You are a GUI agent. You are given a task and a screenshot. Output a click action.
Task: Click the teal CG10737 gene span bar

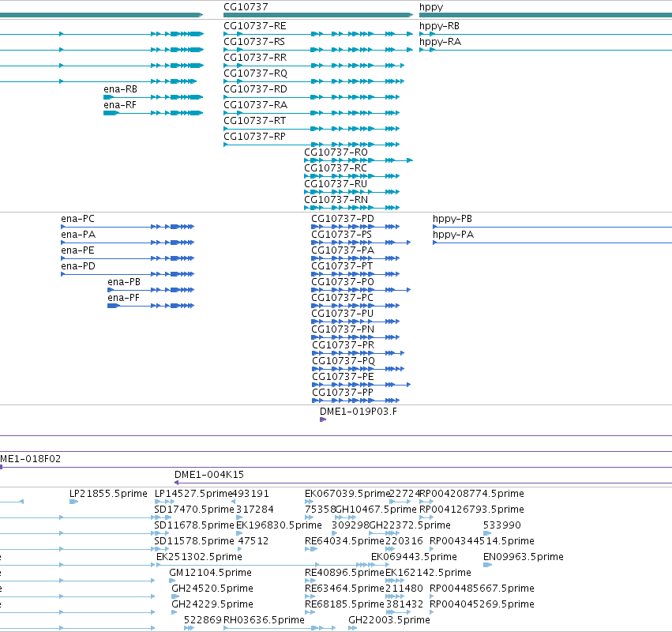pyautogui.click(x=318, y=15)
